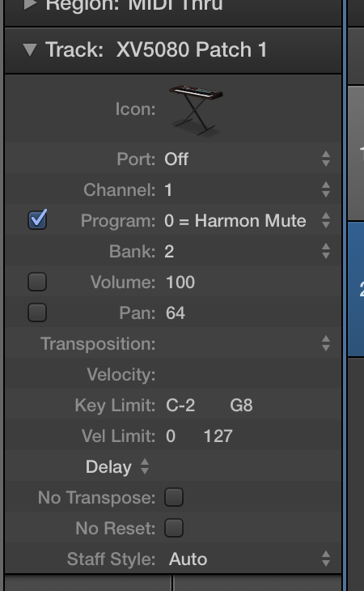Click the Velocity value field
The image size is (364, 591).
point(247,375)
